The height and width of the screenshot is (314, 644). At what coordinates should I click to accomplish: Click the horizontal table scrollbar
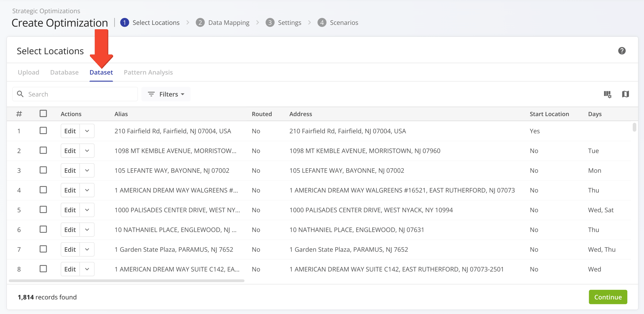click(x=126, y=281)
